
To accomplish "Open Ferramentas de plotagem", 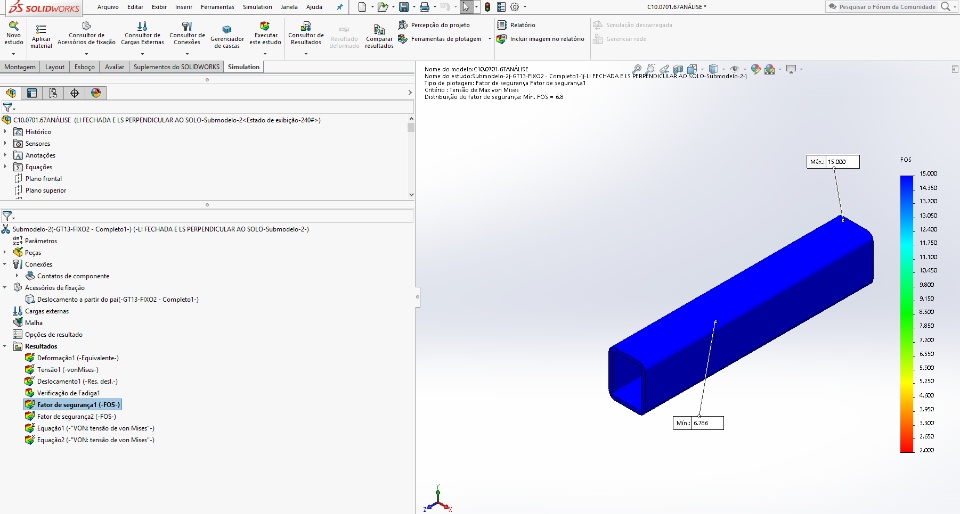I will tap(440, 39).
